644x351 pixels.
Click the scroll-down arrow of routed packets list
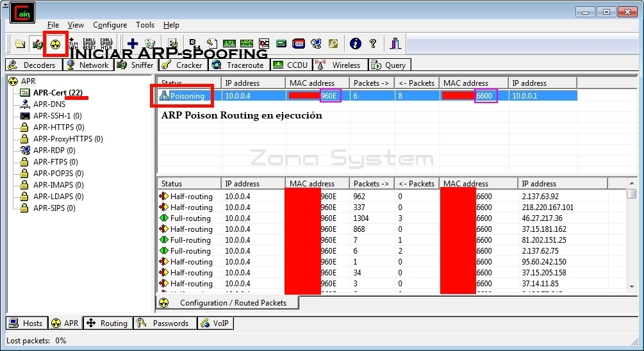[632, 286]
